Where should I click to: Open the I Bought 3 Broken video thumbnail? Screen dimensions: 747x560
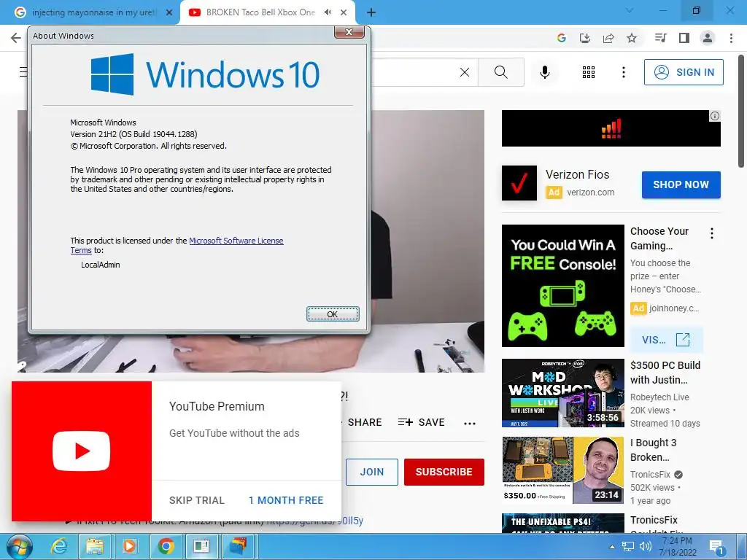[562, 470]
